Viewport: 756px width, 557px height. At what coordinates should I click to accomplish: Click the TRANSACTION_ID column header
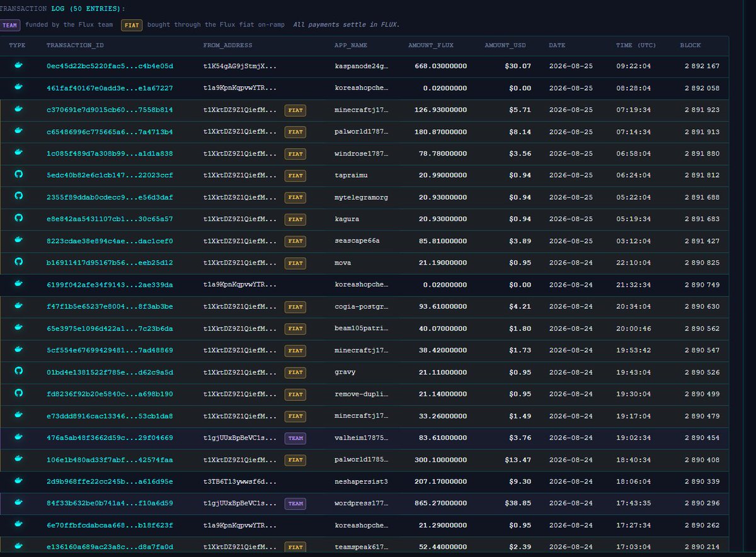tap(76, 45)
